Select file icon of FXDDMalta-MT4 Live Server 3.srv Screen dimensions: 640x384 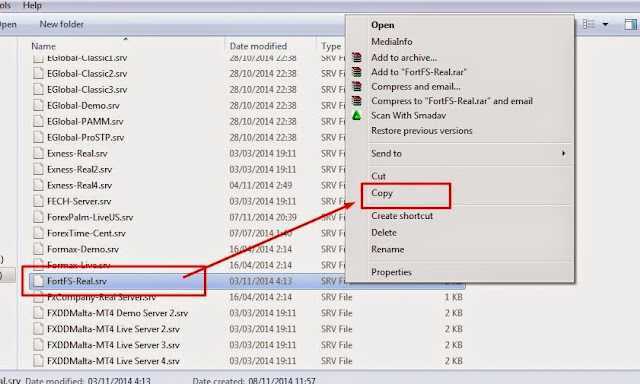[x=38, y=345]
